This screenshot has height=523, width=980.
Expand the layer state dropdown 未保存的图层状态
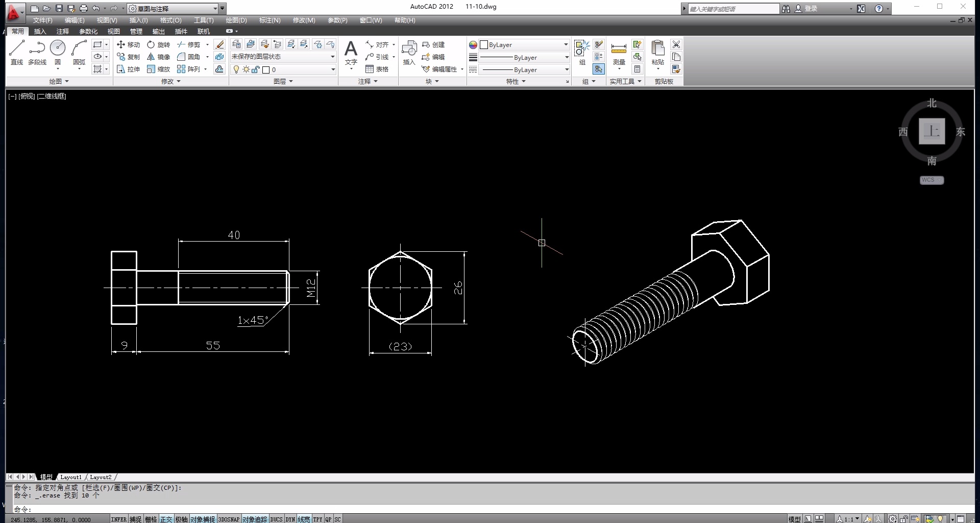(x=283, y=57)
